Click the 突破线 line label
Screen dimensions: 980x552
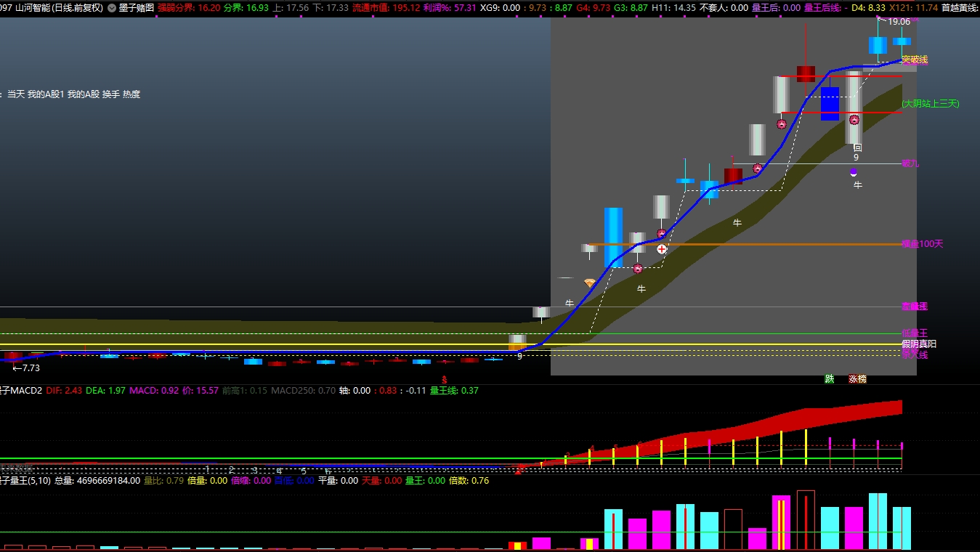[x=915, y=60]
